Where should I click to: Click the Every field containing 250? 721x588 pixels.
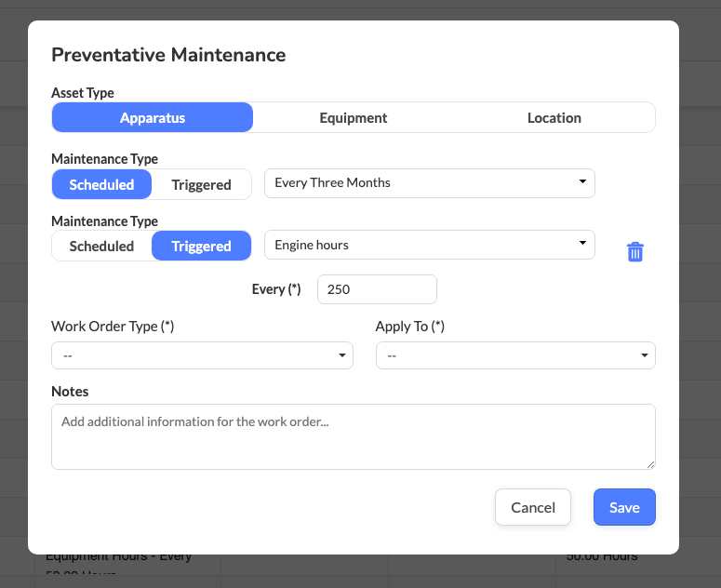point(377,289)
